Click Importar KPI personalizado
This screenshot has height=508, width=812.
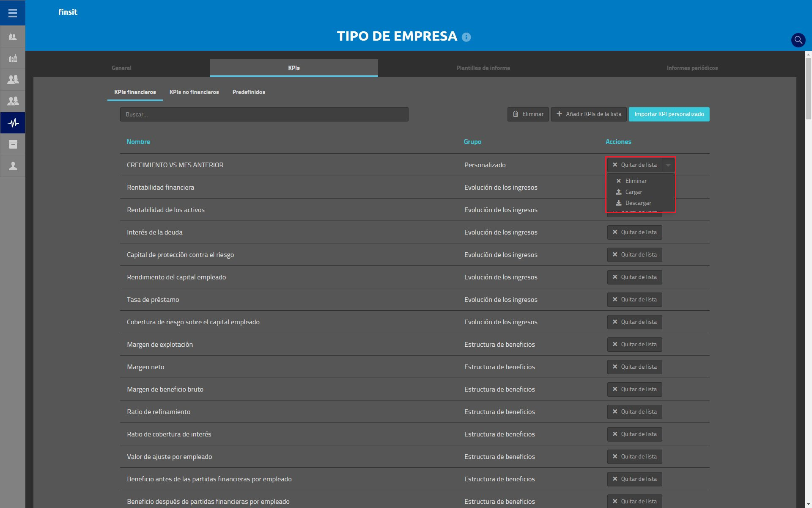coord(669,114)
